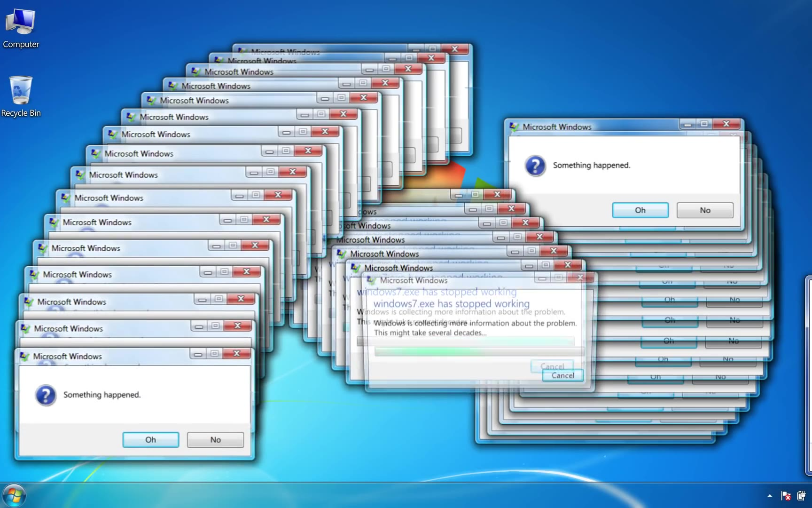Close the lower-left Something happened dialog
This screenshot has height=508, width=812.
tap(237, 353)
